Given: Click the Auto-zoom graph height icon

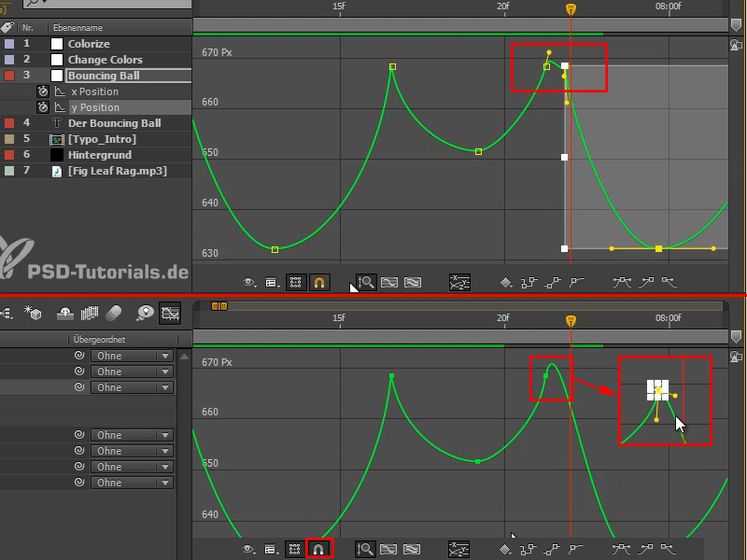Looking at the screenshot, I should click(366, 282).
